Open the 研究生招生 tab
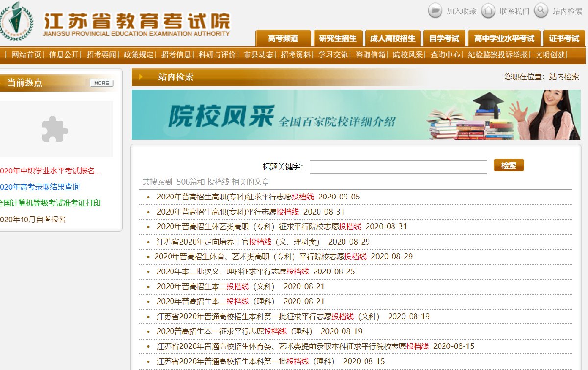Image resolution: width=588 pixels, height=370 pixels. [x=338, y=38]
